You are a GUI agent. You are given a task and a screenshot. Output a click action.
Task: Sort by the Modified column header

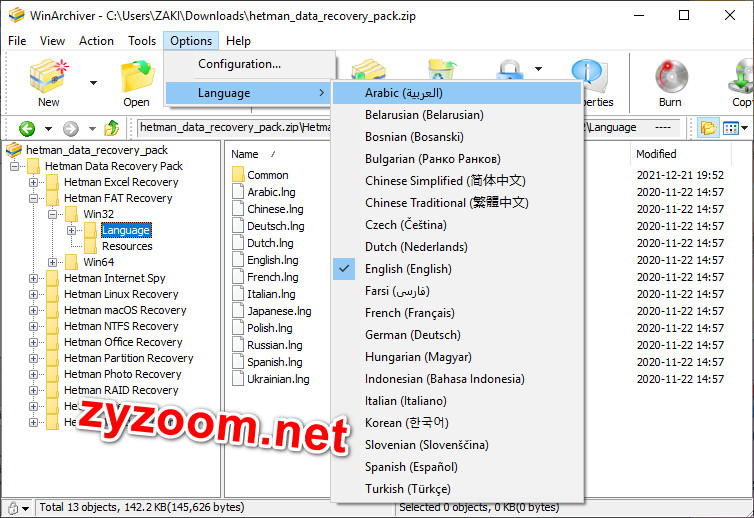tap(656, 154)
